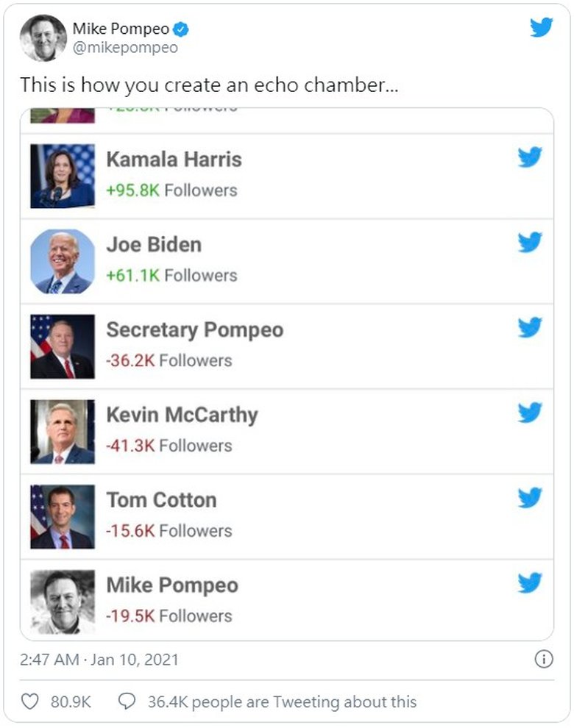Open the tweet info circle icon
Viewport: 574px width, 728px height.
(543, 659)
